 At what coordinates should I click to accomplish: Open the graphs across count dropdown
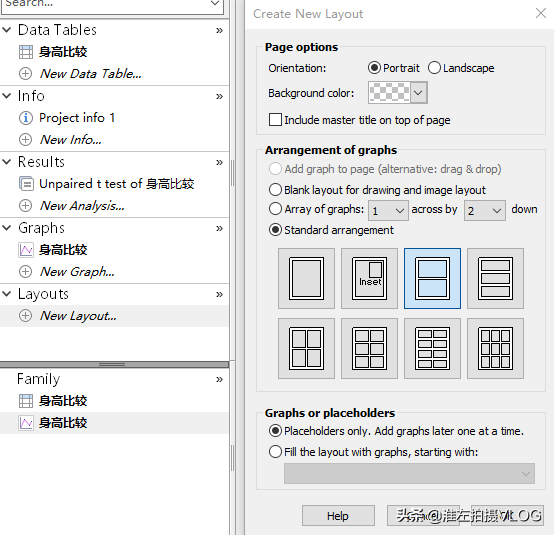[x=388, y=211]
